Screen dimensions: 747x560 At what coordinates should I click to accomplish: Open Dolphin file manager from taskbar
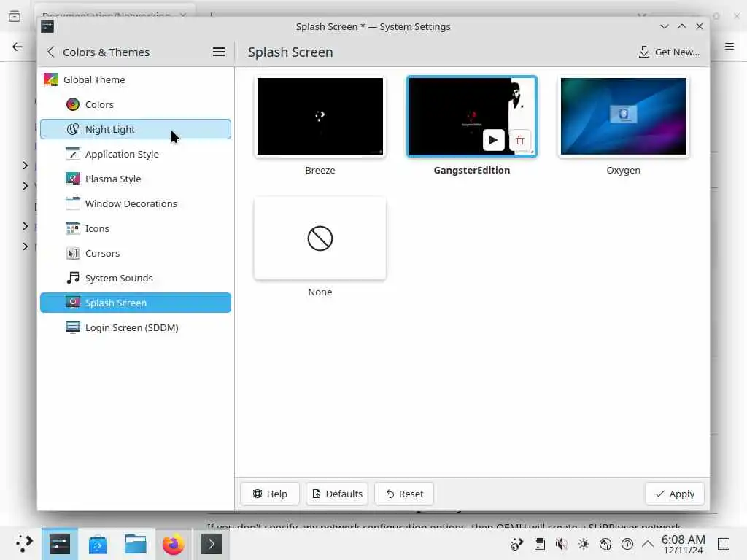click(135, 544)
